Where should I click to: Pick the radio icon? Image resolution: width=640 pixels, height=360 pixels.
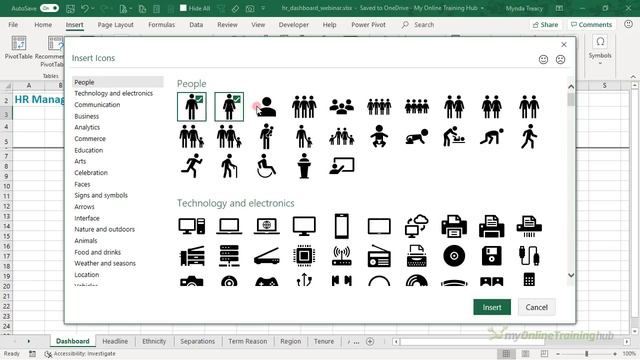379,256
